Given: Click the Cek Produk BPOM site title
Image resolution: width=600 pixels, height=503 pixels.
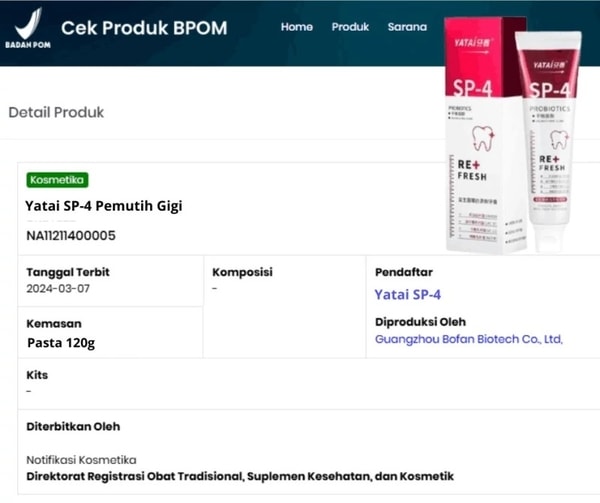Looking at the screenshot, I should [144, 28].
